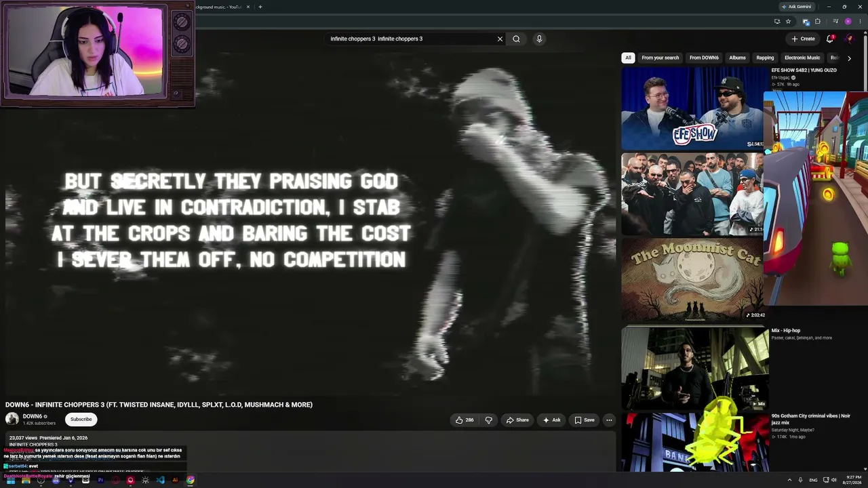868x488 pixels.
Task: Ask about this video
Action: pos(551,420)
